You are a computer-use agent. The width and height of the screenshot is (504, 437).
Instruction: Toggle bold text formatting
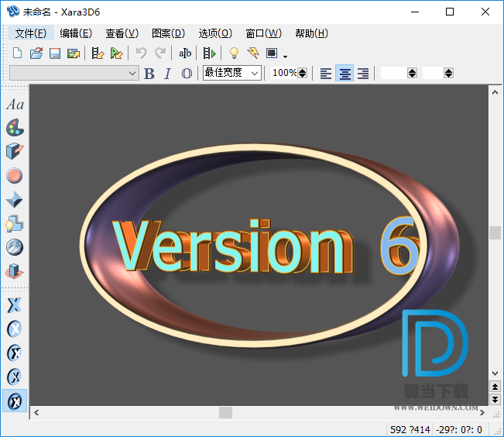(149, 74)
